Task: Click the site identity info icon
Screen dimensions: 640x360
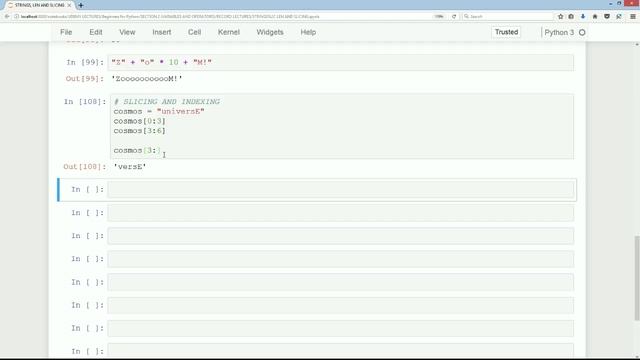Action: coord(16,16)
